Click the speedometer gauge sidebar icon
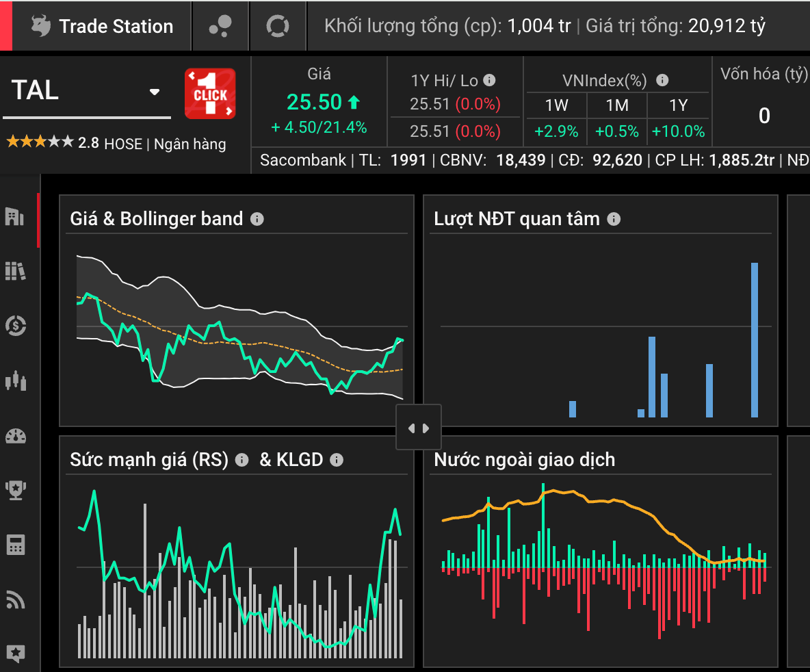 point(14,436)
